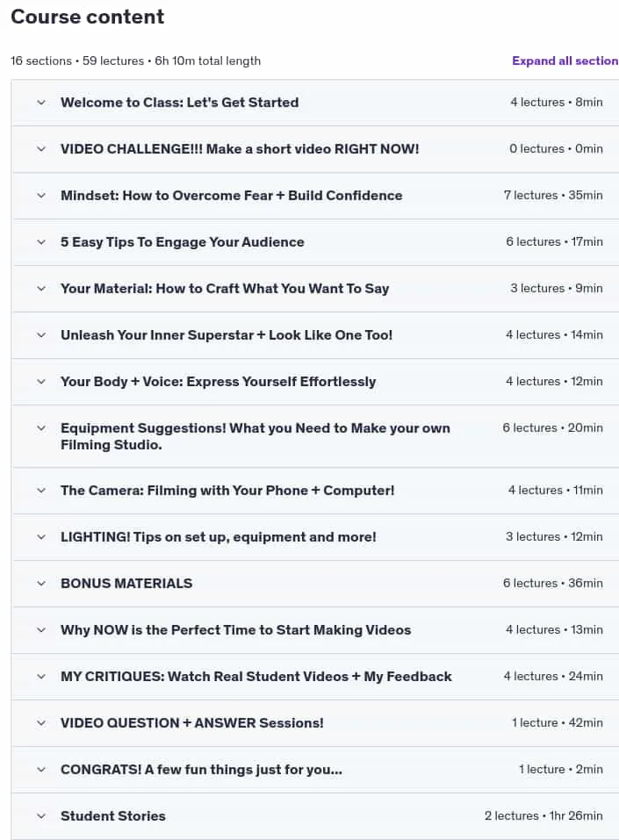
Task: Open chevron for Equipment Suggestions section
Action: tap(41, 428)
